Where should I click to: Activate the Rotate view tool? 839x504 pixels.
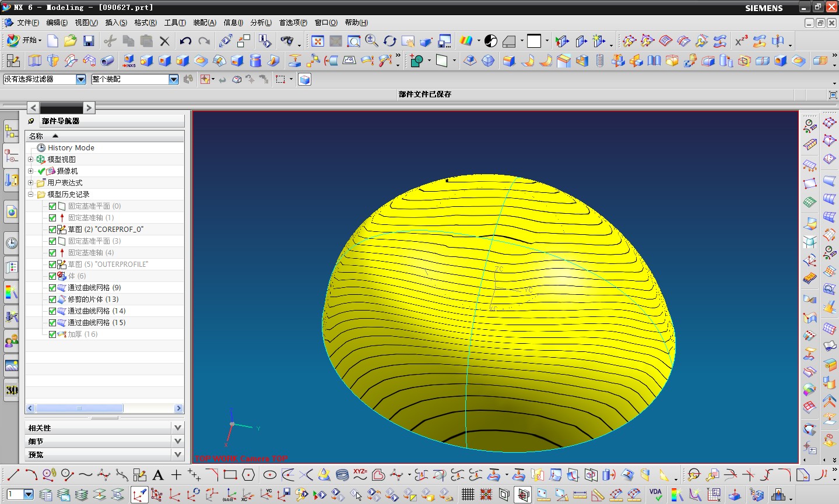[389, 41]
